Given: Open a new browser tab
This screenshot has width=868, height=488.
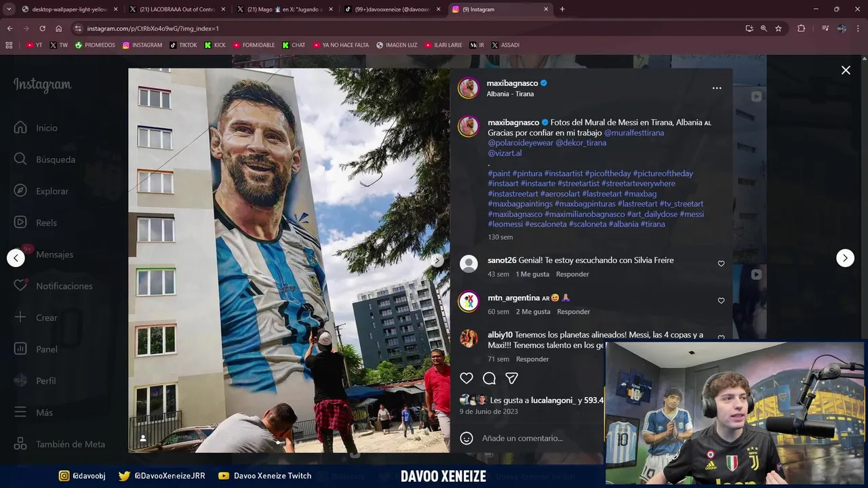Looking at the screenshot, I should [x=562, y=9].
